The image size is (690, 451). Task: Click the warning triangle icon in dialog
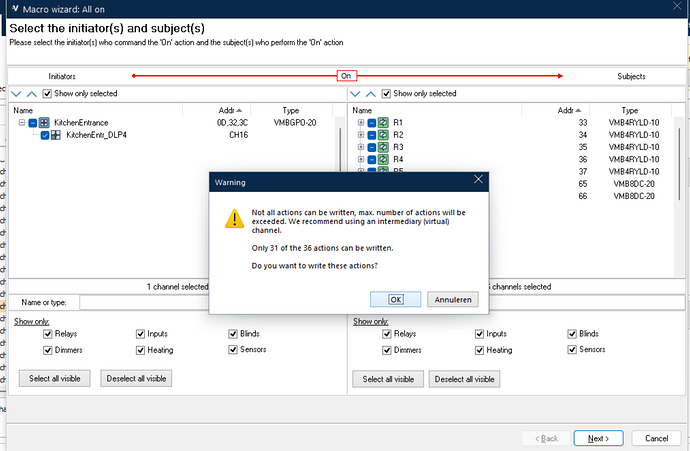(x=233, y=217)
